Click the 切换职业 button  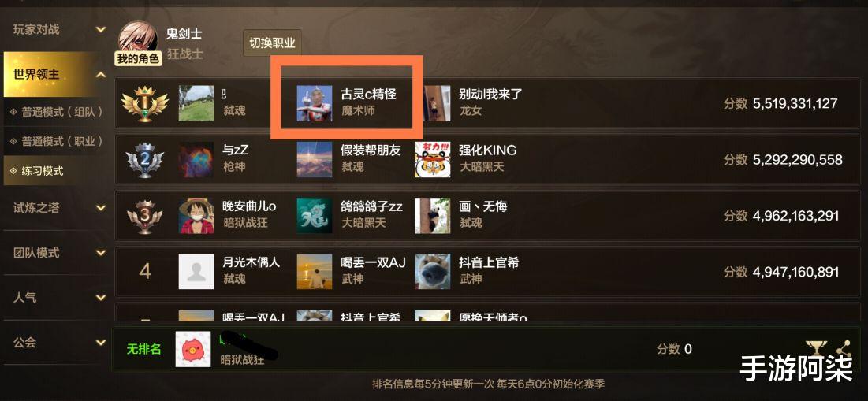[272, 43]
